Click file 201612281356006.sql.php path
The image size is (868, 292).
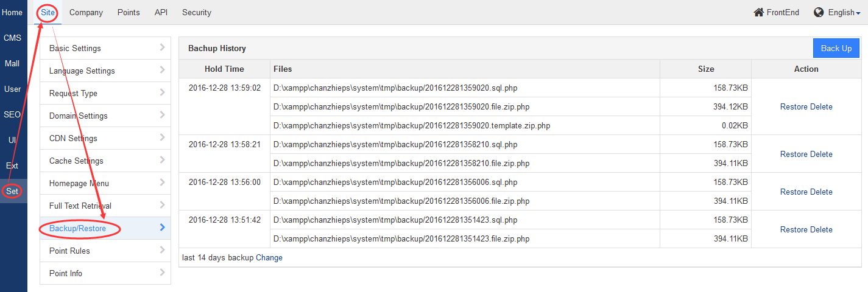coord(395,182)
